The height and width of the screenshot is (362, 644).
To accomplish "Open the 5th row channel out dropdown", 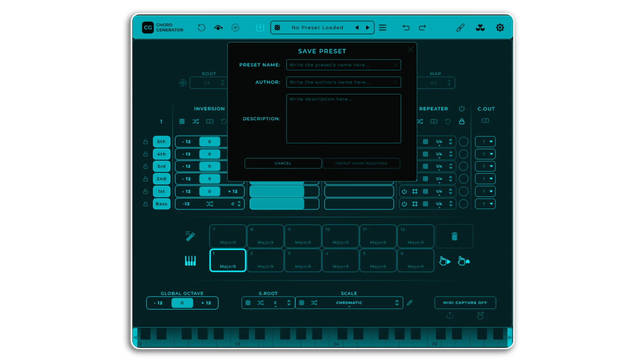I will point(485,142).
